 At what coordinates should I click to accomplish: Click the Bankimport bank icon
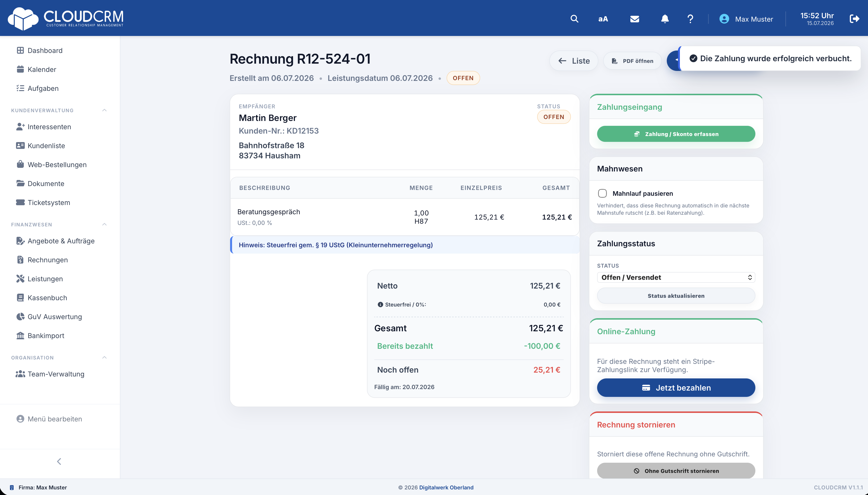(x=20, y=336)
